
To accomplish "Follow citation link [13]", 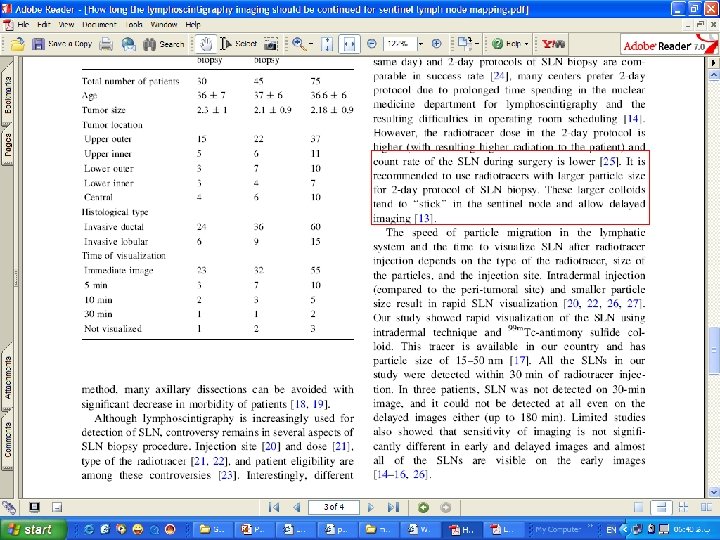I will 424,218.
